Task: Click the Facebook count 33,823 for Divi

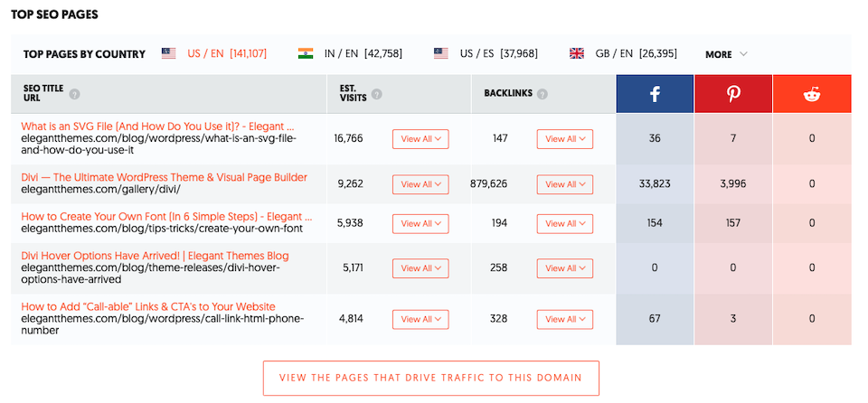Action: [655, 183]
